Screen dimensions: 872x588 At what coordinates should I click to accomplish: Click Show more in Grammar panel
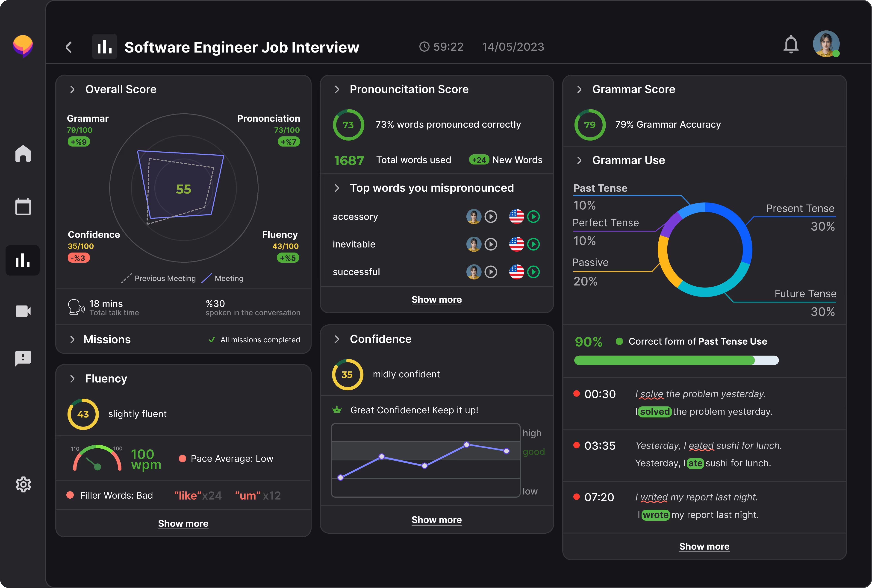(704, 546)
